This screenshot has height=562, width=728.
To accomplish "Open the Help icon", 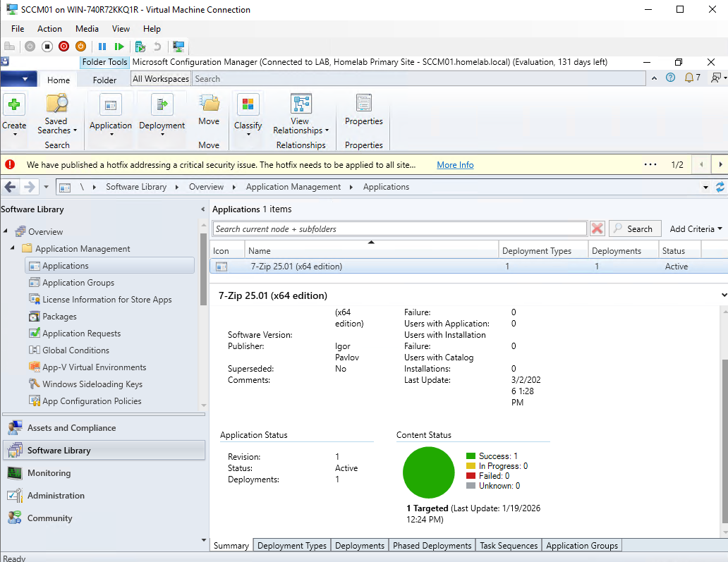I will coord(670,78).
